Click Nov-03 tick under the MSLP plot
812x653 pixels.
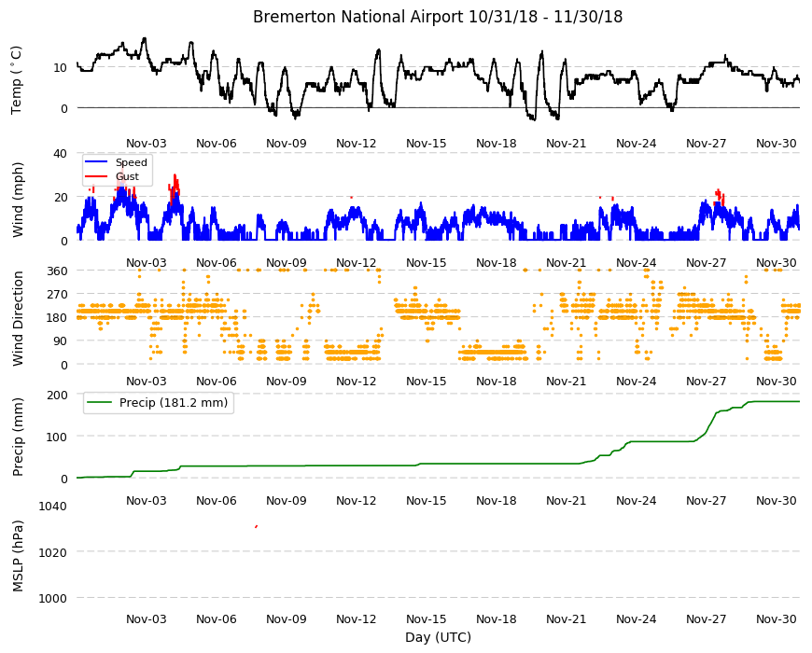click(147, 619)
